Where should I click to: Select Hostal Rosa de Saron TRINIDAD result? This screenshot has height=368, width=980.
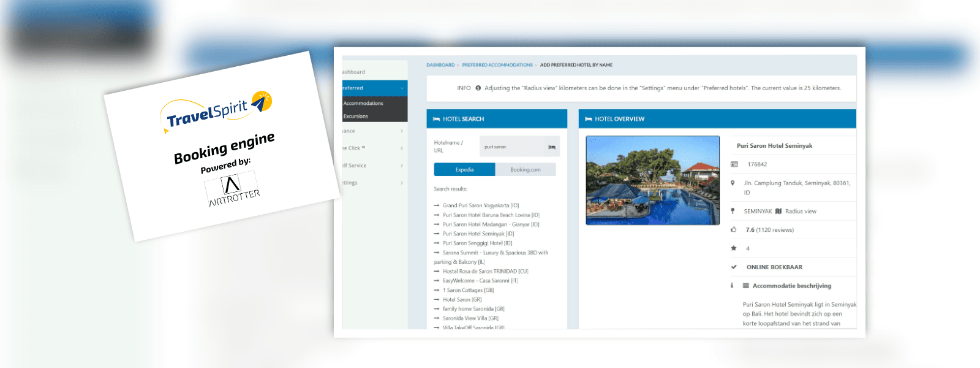486,272
